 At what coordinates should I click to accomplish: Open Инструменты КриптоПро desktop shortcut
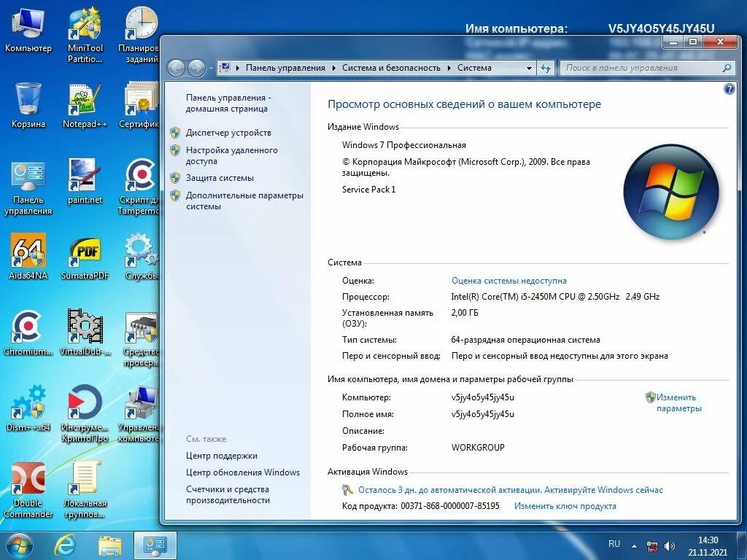85,413
